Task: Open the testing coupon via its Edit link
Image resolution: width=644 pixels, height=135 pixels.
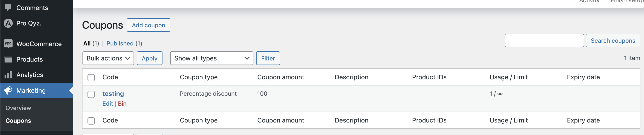Action: coord(108,104)
